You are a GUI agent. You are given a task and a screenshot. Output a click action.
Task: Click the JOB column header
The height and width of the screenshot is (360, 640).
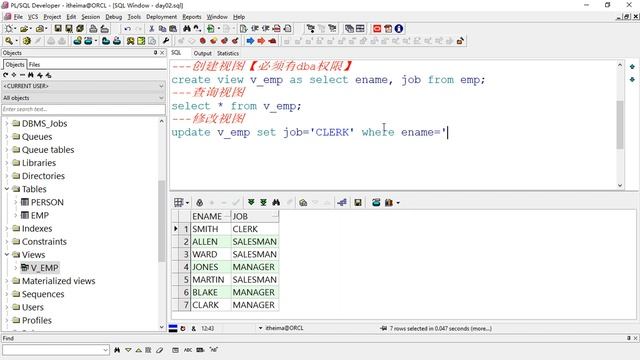pyautogui.click(x=255, y=216)
